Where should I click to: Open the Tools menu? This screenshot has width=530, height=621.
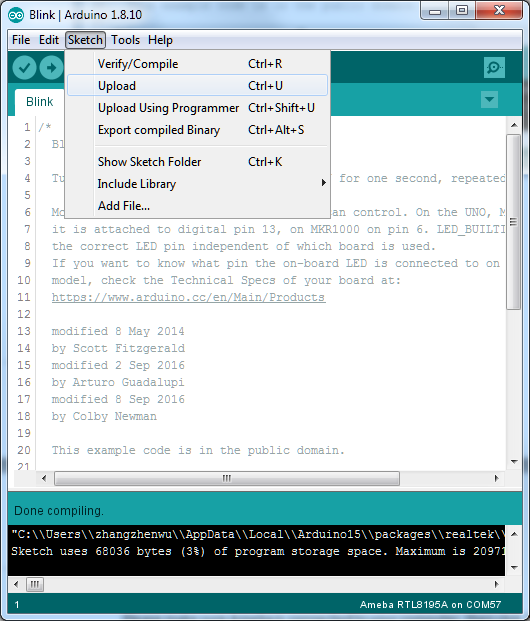click(125, 40)
